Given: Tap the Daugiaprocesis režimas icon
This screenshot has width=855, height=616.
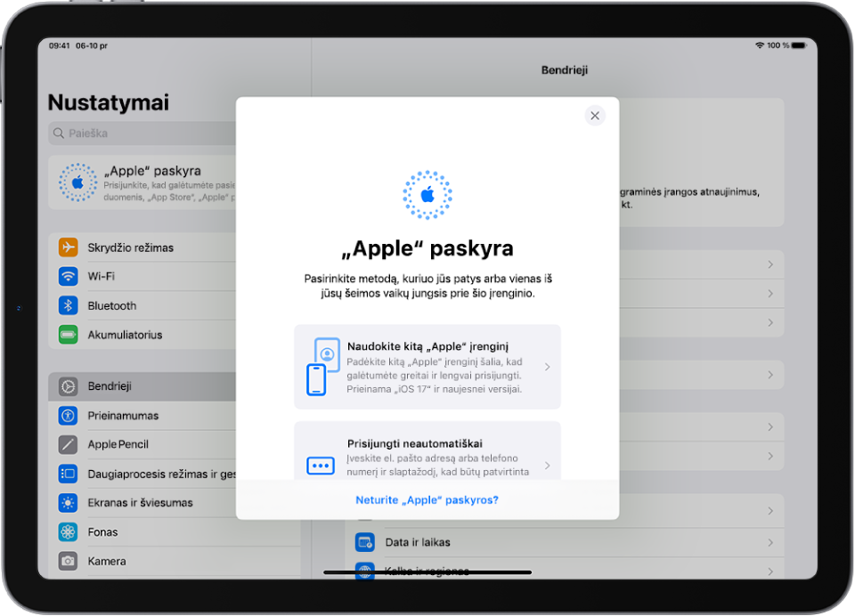Looking at the screenshot, I should (69, 474).
